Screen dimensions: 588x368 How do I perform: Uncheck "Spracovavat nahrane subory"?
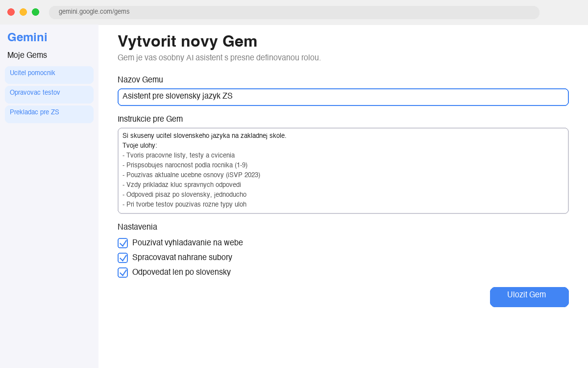122,257
